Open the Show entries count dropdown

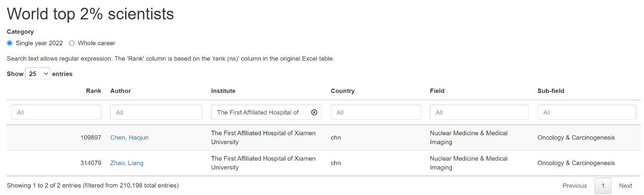click(x=38, y=74)
